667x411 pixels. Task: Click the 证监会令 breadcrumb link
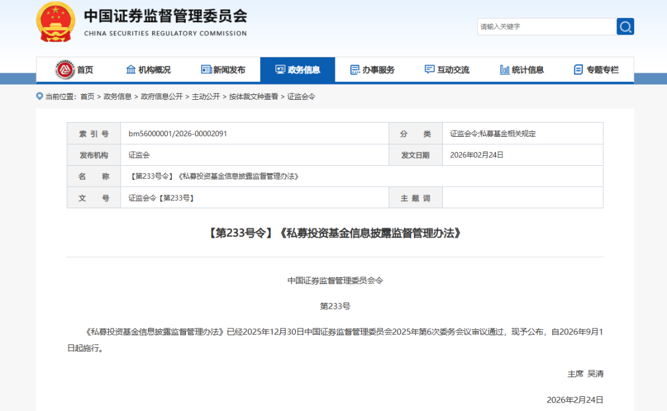tap(301, 97)
